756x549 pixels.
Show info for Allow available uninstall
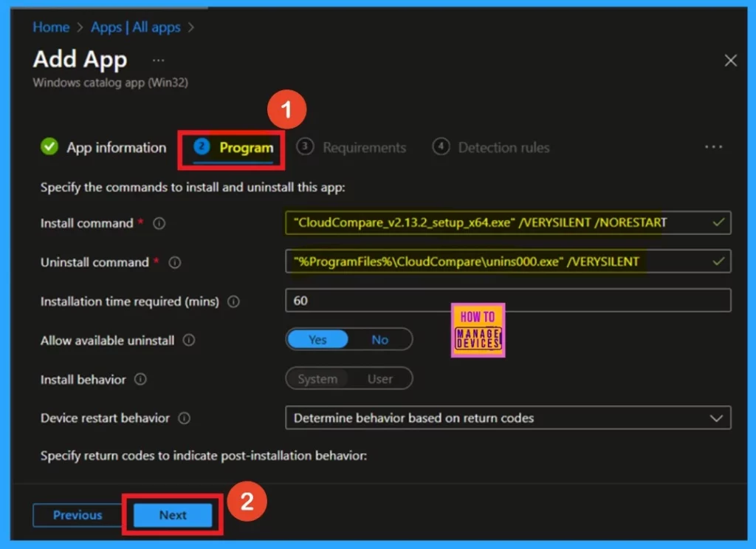point(188,340)
